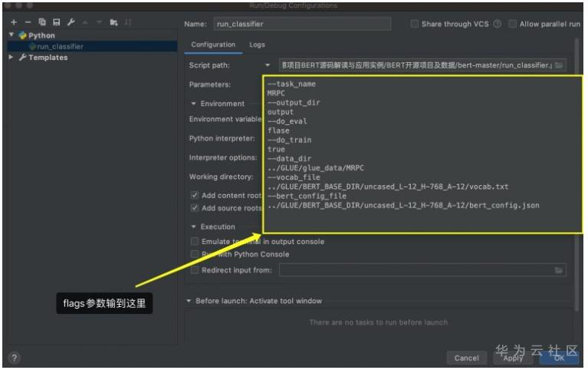Click the --bert_config_file parameter line

pyautogui.click(x=307, y=196)
